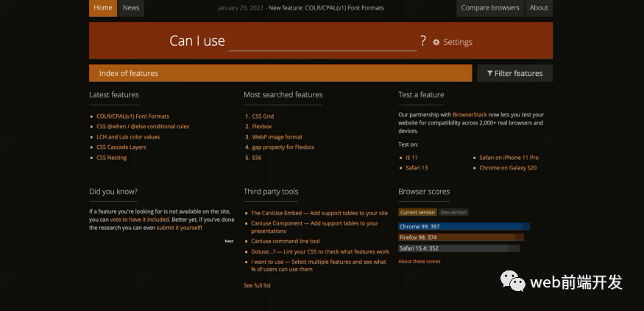Screen dimensions: 644x311
Task: Open Caniuse Component tool link
Action: point(314,227)
